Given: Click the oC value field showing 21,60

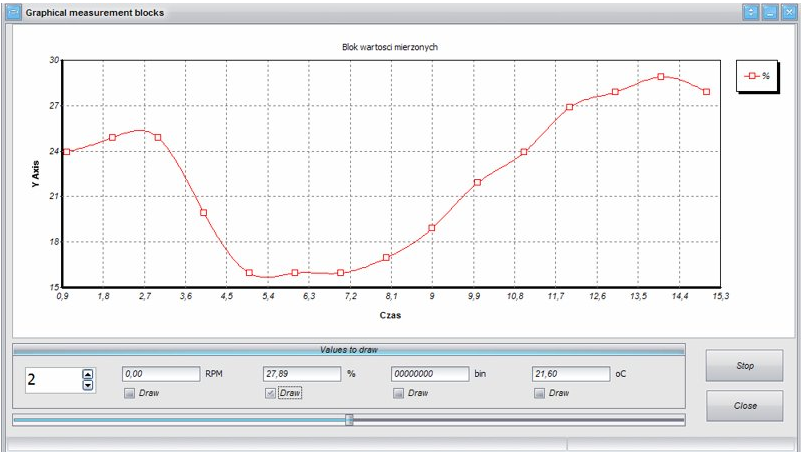Looking at the screenshot, I should click(570, 374).
